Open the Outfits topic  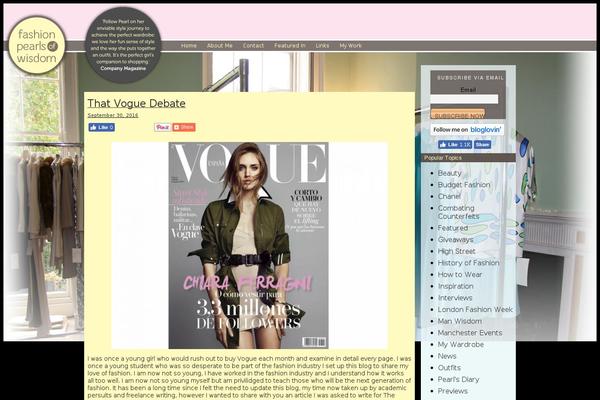pos(449,368)
